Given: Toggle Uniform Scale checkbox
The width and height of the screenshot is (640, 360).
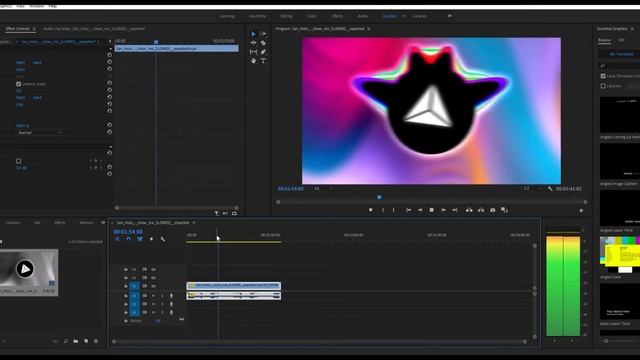Looking at the screenshot, I should pos(18,84).
